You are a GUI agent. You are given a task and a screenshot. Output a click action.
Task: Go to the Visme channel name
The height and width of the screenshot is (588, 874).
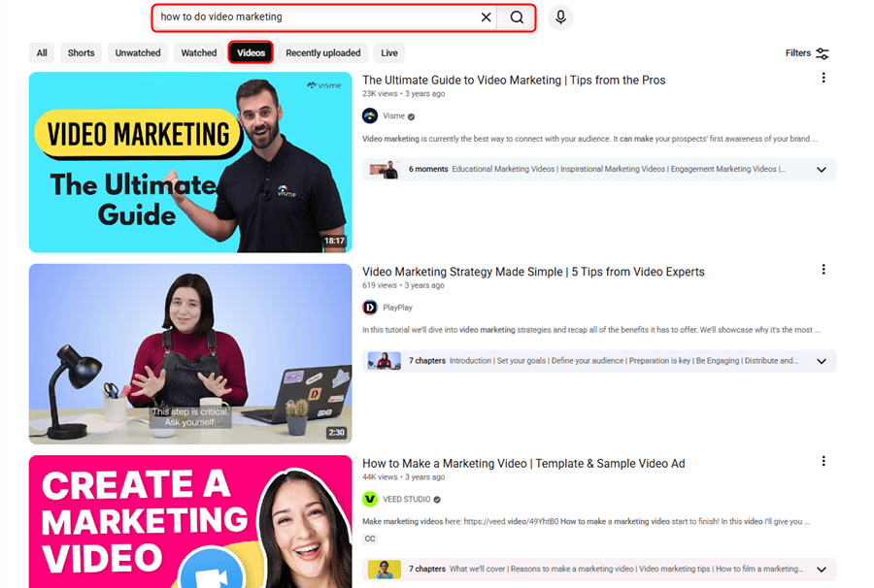(393, 115)
